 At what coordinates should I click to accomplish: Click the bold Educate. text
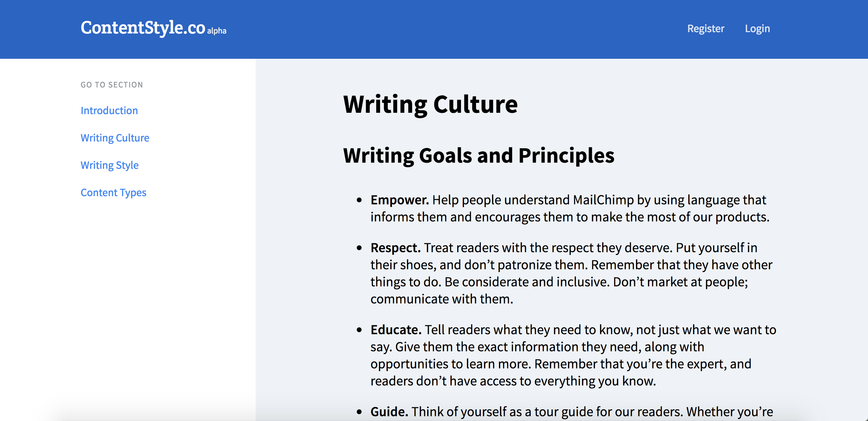(396, 330)
